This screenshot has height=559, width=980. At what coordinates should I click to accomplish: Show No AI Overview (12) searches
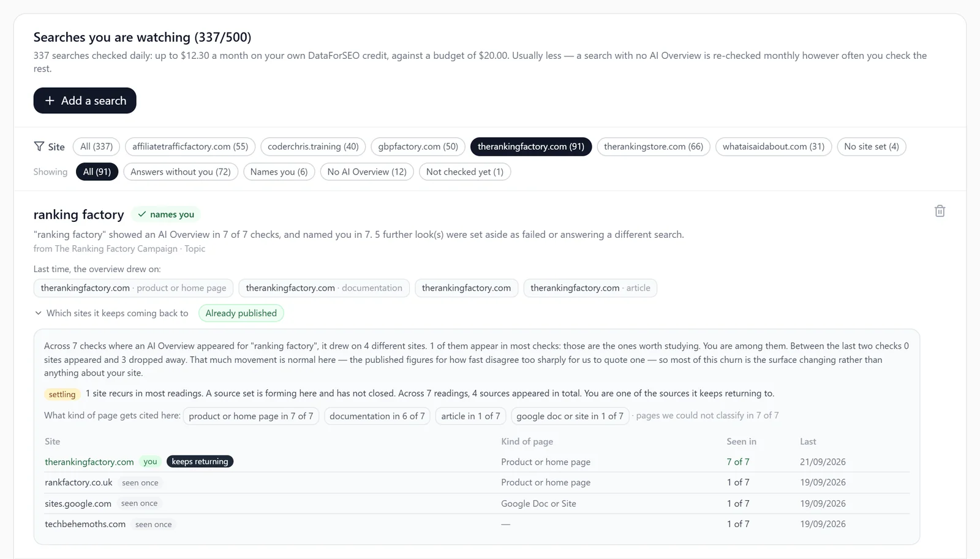(x=367, y=172)
